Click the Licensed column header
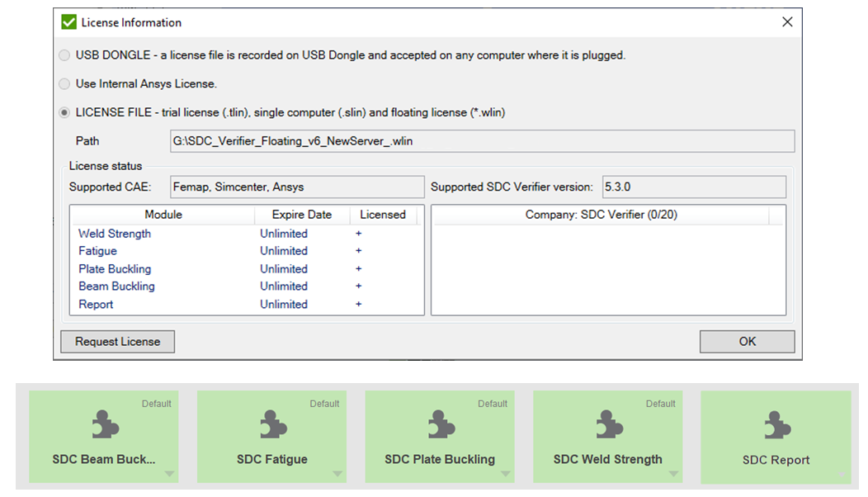This screenshot has width=868, height=497. coord(383,215)
